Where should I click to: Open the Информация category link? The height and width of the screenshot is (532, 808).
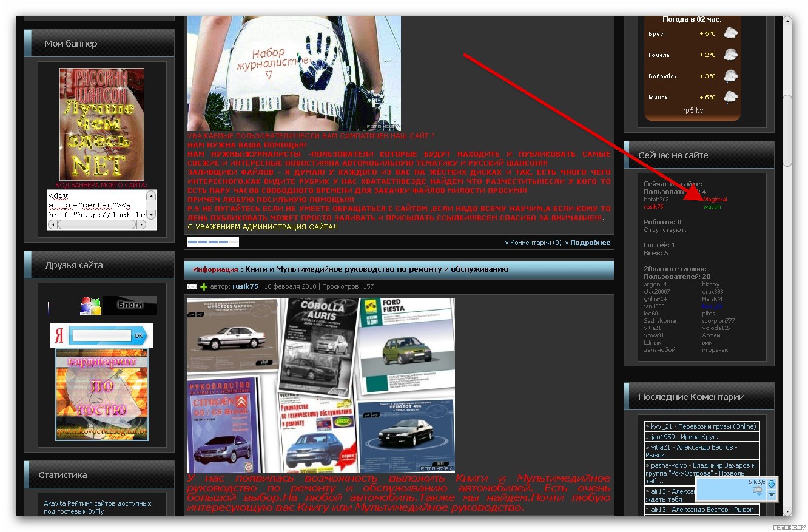[x=215, y=269]
